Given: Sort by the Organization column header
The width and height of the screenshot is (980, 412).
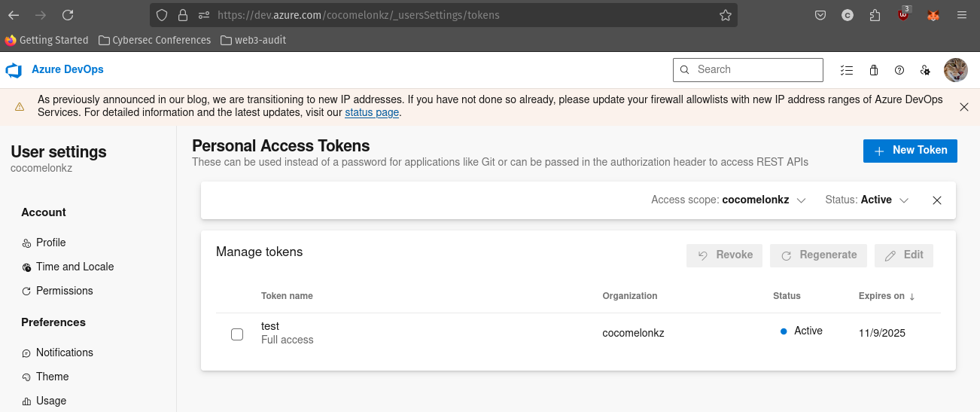Looking at the screenshot, I should 630,296.
